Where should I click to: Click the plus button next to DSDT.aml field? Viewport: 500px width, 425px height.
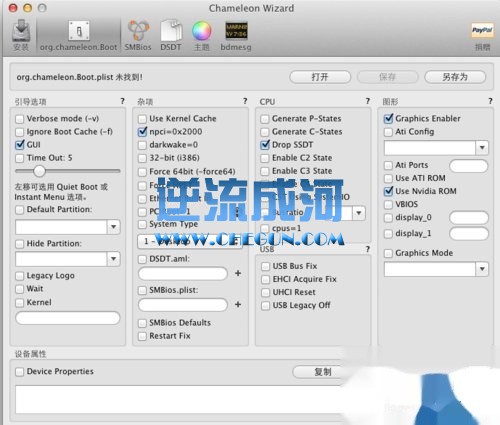(238, 273)
